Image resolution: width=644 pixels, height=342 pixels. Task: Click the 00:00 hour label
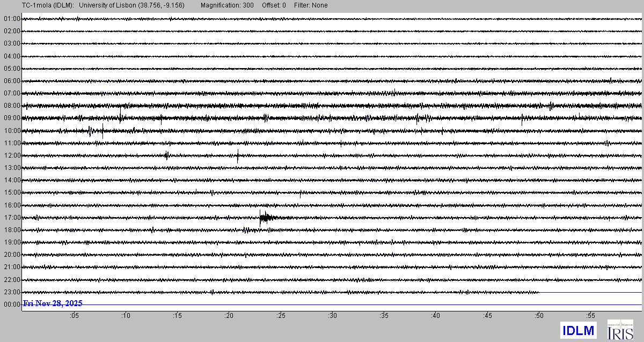(x=12, y=304)
